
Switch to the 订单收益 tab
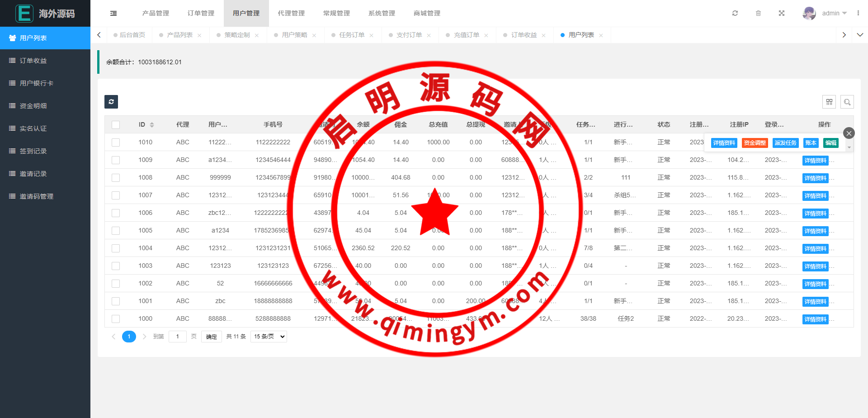[x=524, y=35]
